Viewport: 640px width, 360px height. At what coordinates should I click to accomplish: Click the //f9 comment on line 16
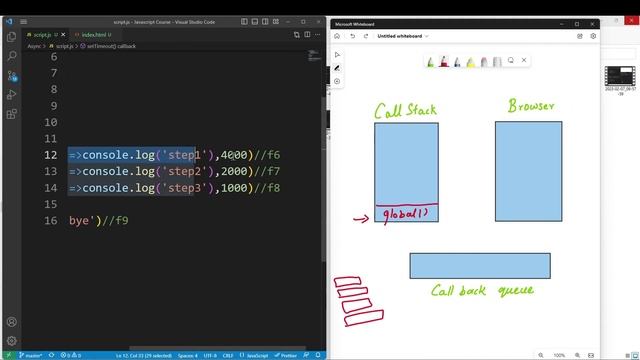click(x=115, y=221)
